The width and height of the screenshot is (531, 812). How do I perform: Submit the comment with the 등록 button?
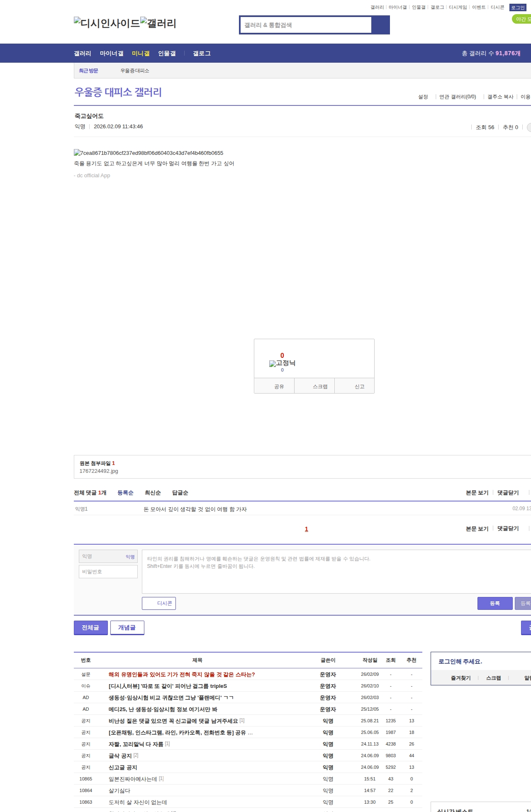point(494,603)
